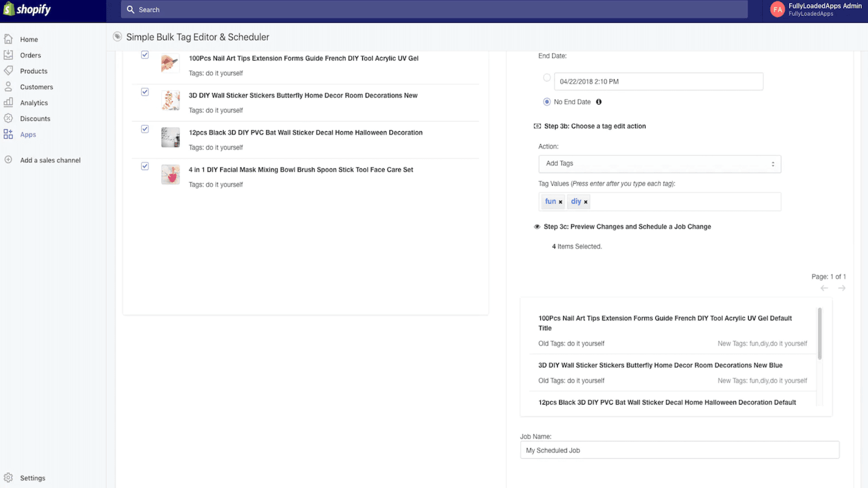Open the Add Tags action dropdown

[x=659, y=164]
